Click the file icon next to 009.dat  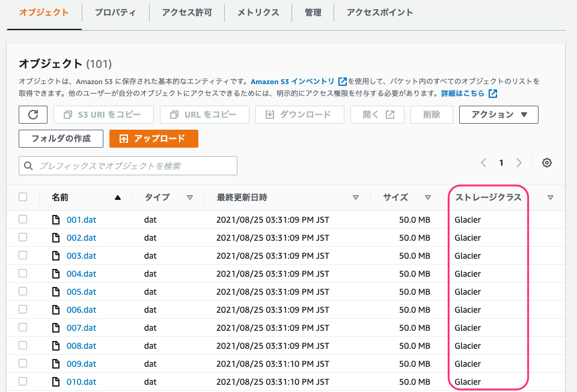point(55,364)
